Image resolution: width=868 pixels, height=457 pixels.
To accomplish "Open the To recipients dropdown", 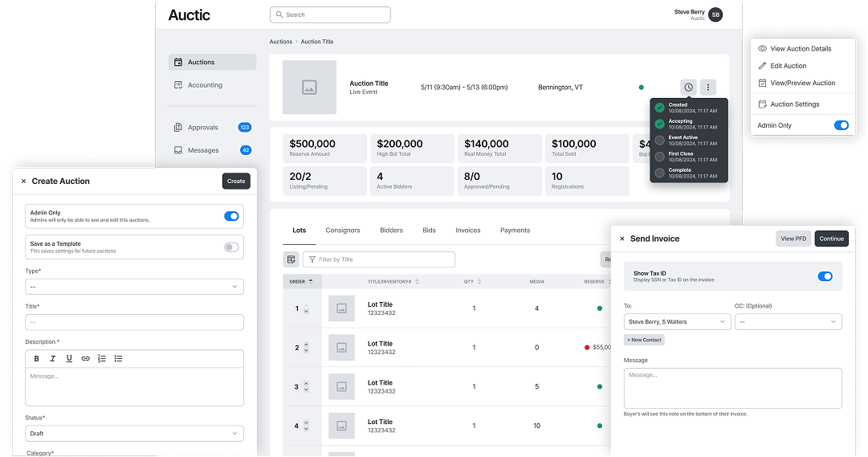I will [676, 321].
